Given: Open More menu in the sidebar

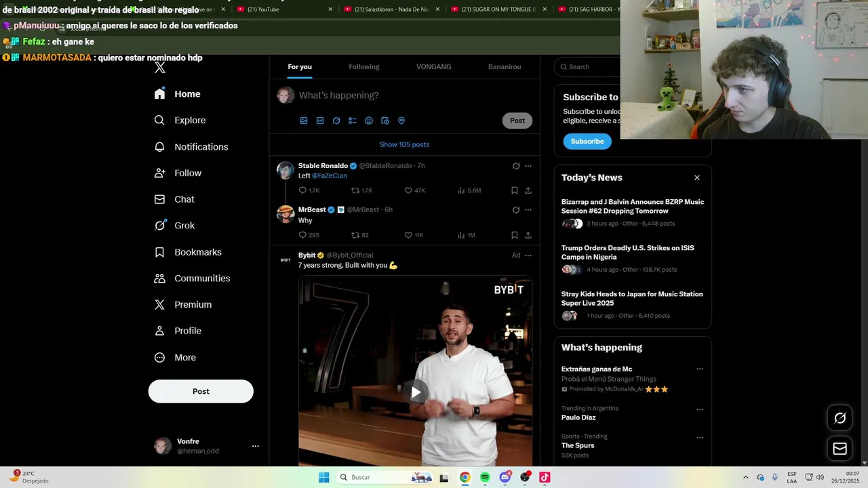Looking at the screenshot, I should coord(175,357).
